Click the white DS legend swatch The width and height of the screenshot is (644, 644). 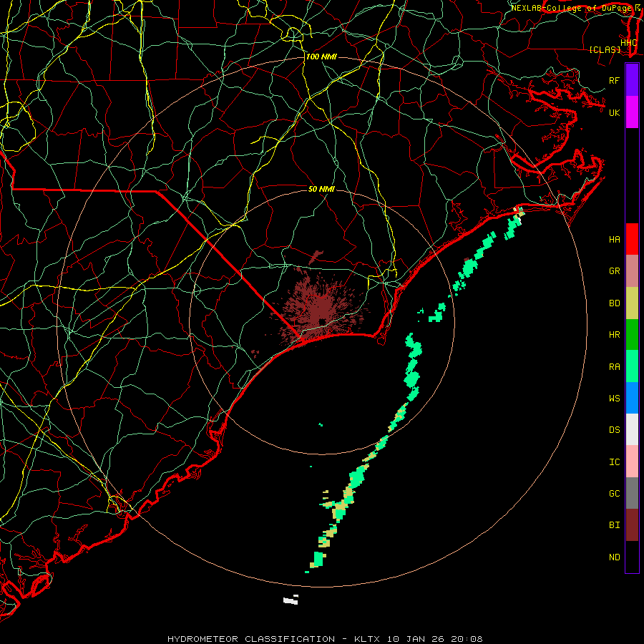[632, 429]
